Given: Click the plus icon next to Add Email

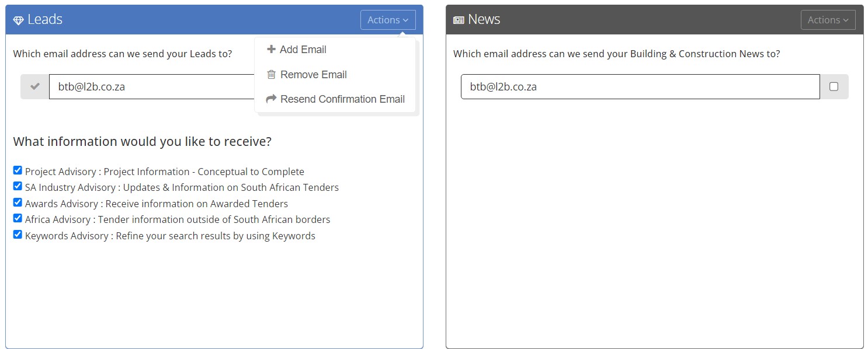Looking at the screenshot, I should click(x=271, y=50).
